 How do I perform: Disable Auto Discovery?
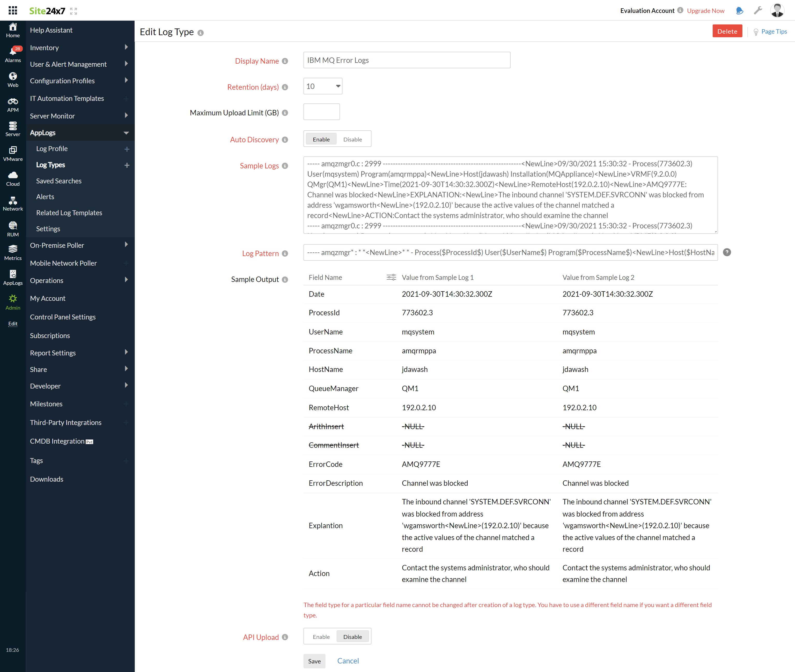pos(352,139)
